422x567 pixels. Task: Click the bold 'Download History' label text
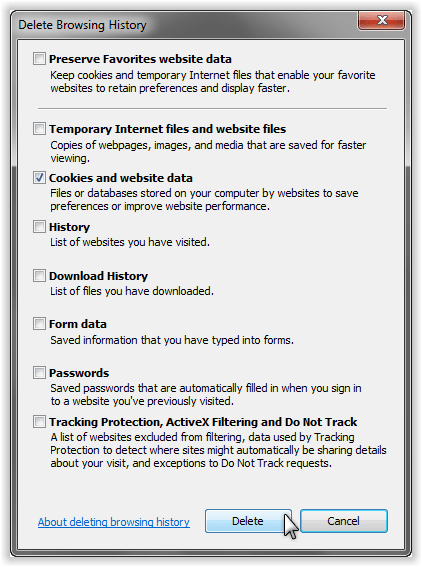tap(98, 276)
